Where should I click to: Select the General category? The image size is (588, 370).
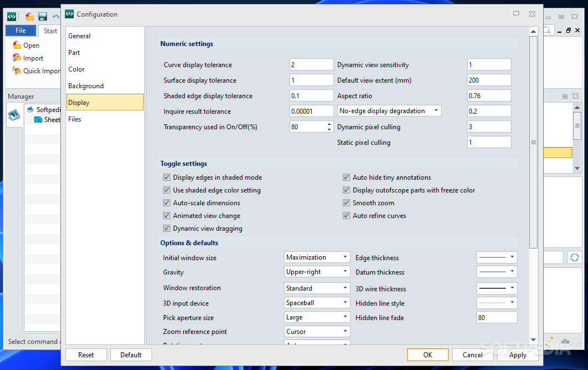pos(105,36)
